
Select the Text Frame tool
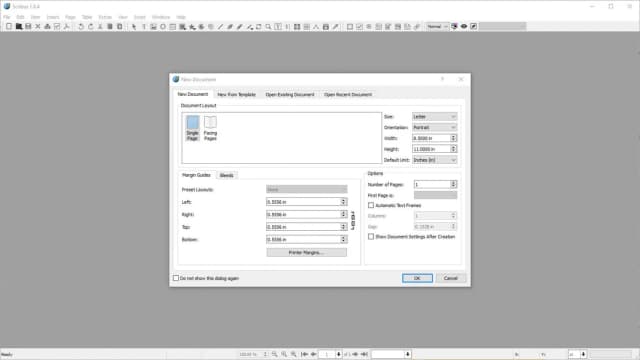(x=144, y=27)
